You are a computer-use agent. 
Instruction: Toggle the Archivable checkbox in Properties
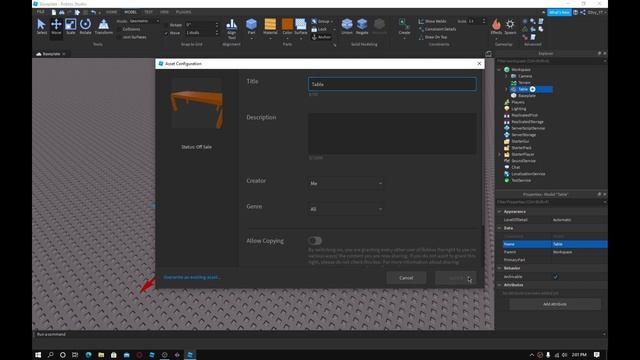click(556, 277)
